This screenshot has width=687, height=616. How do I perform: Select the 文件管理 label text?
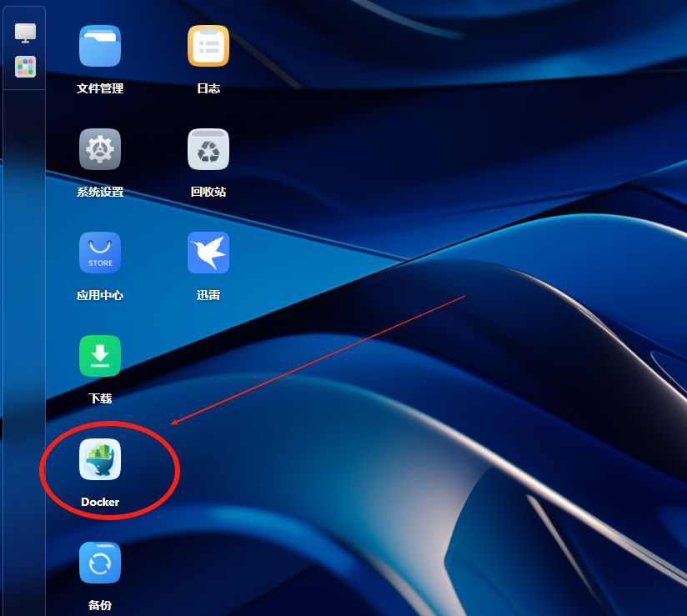(100, 88)
